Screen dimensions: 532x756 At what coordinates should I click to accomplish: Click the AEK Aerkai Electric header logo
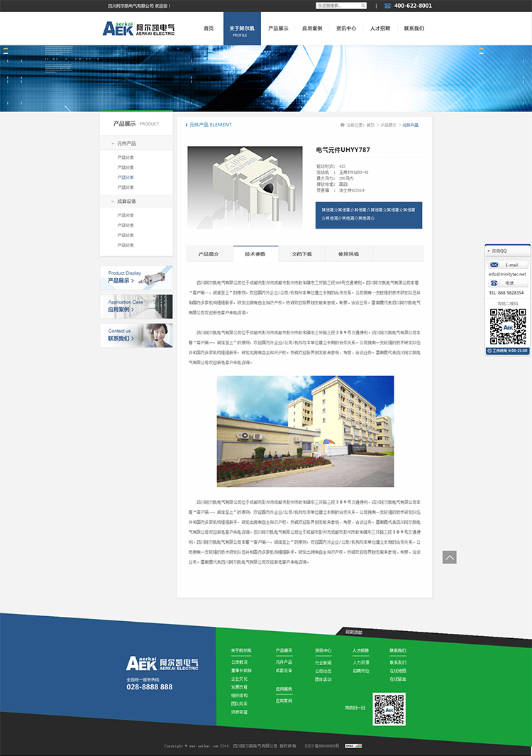tap(138, 28)
